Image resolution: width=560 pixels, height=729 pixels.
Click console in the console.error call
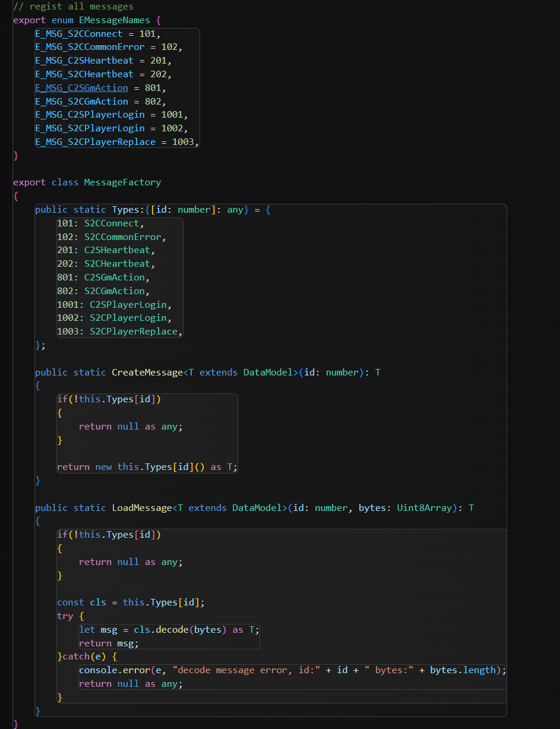[98, 670]
